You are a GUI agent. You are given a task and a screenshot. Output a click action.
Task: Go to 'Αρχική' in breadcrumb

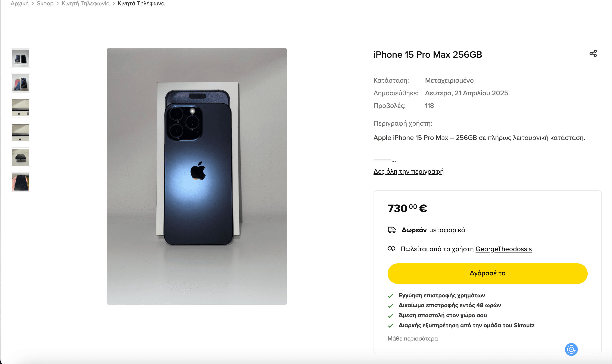tap(20, 3)
